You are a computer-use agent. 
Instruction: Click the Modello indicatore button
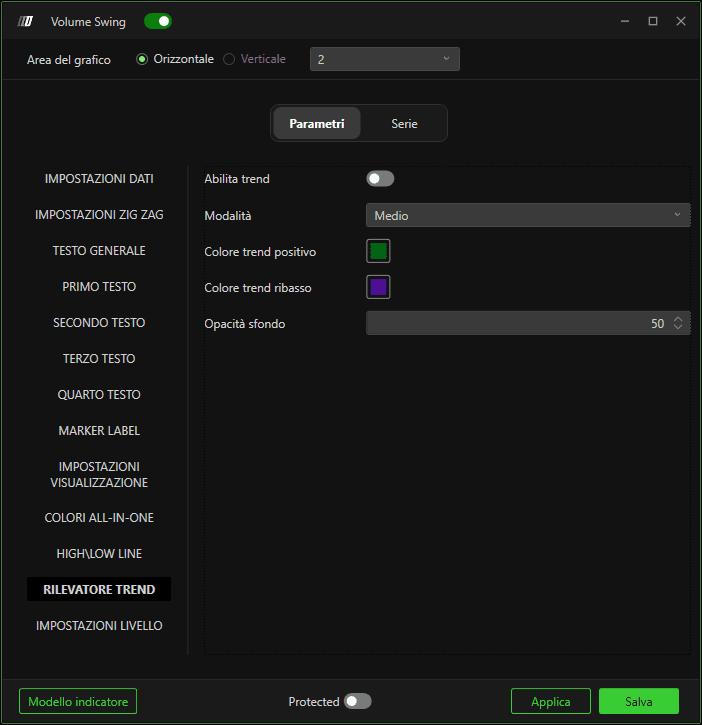78,701
